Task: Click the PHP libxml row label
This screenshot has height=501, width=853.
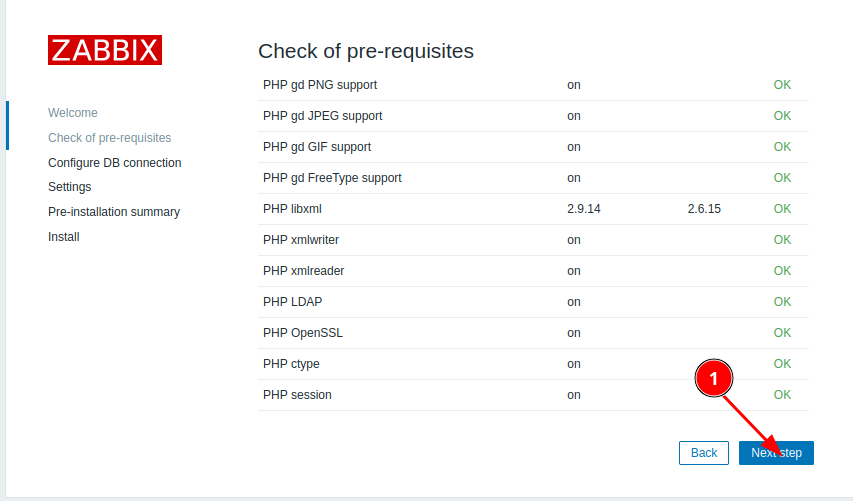Action: tap(292, 209)
